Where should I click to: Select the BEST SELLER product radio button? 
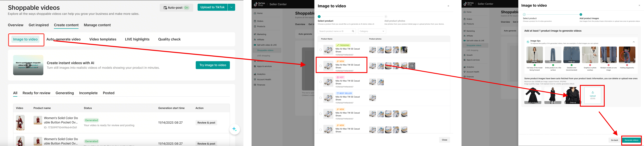coord(321,98)
